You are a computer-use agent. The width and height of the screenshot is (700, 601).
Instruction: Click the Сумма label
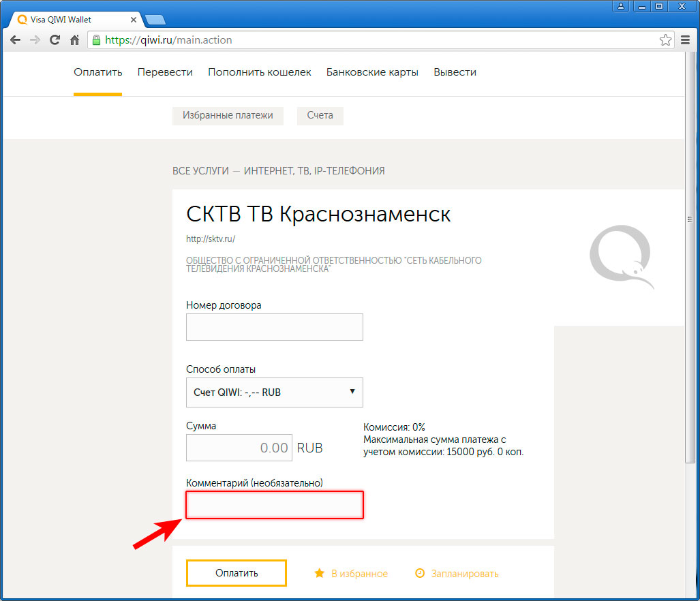(201, 426)
